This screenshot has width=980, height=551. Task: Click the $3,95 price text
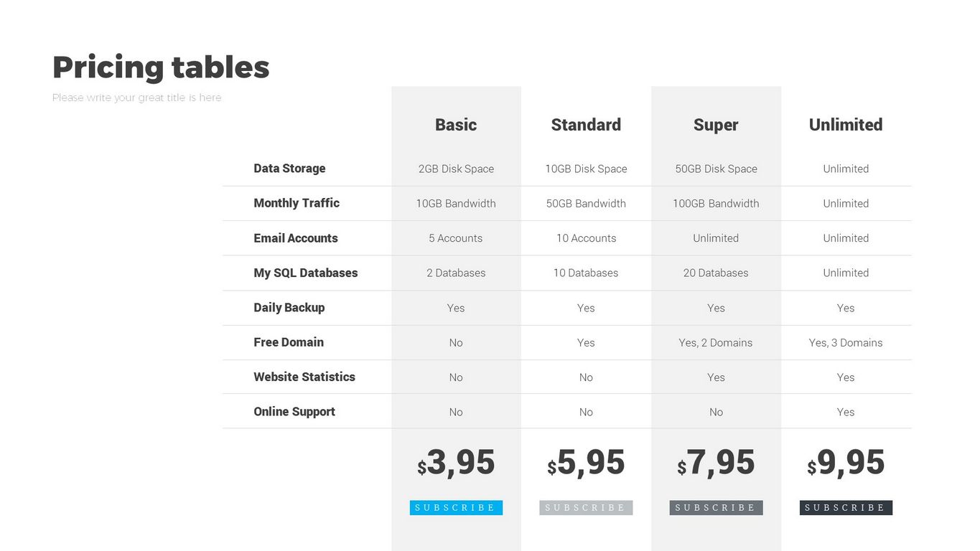coord(457,463)
